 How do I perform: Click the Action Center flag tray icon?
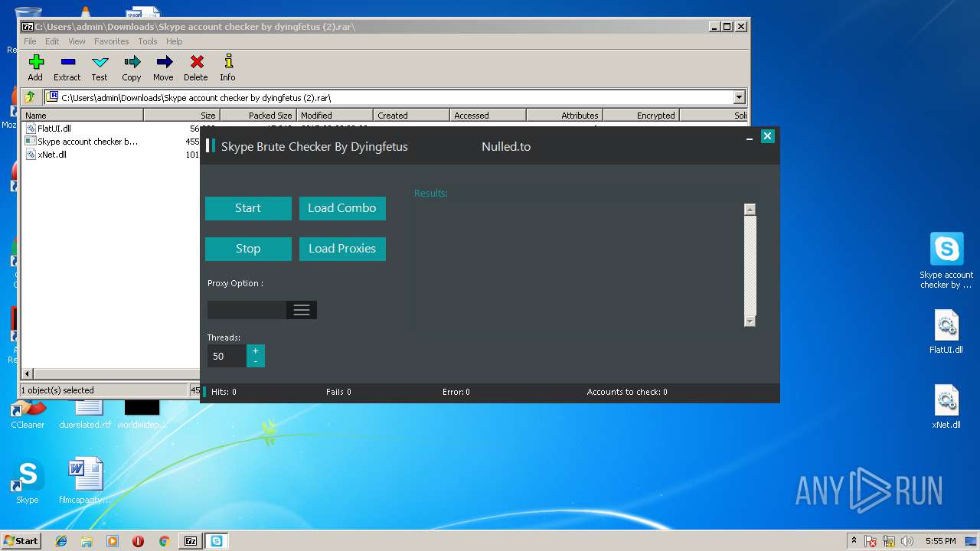point(871,541)
